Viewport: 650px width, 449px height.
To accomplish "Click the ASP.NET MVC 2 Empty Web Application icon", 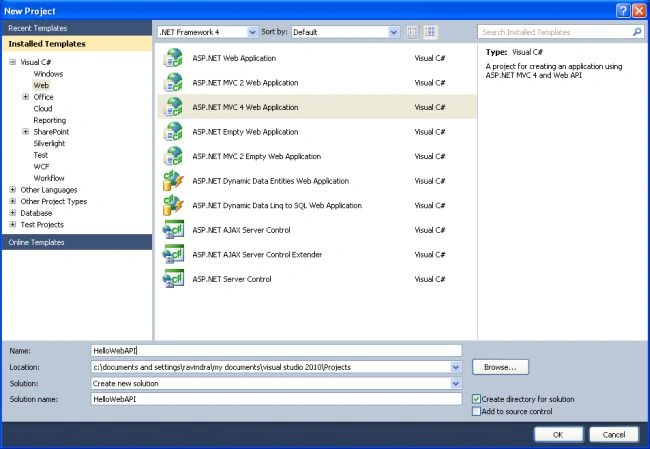I will click(x=173, y=156).
